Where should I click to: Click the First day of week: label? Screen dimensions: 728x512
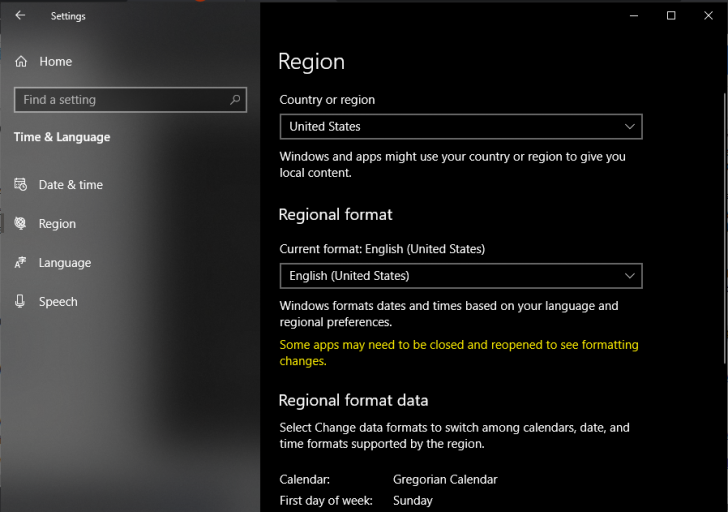326,500
